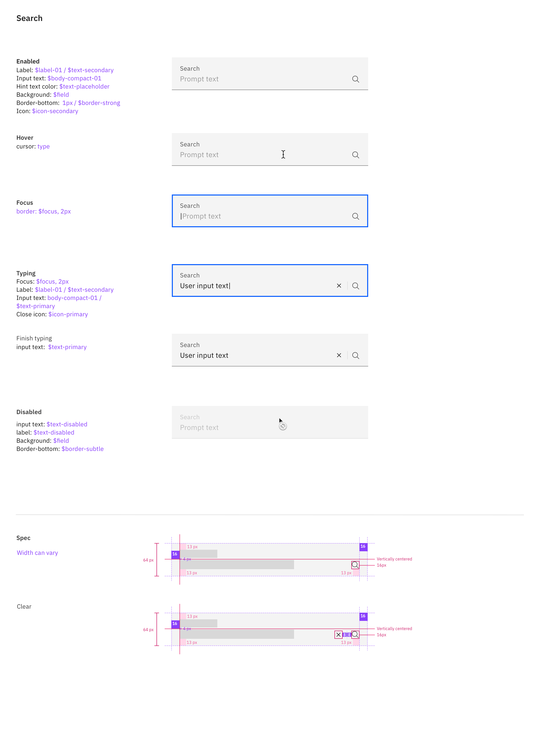Click the X icon in the Clear spec diagram
This screenshot has height=756, width=540.
[338, 634]
